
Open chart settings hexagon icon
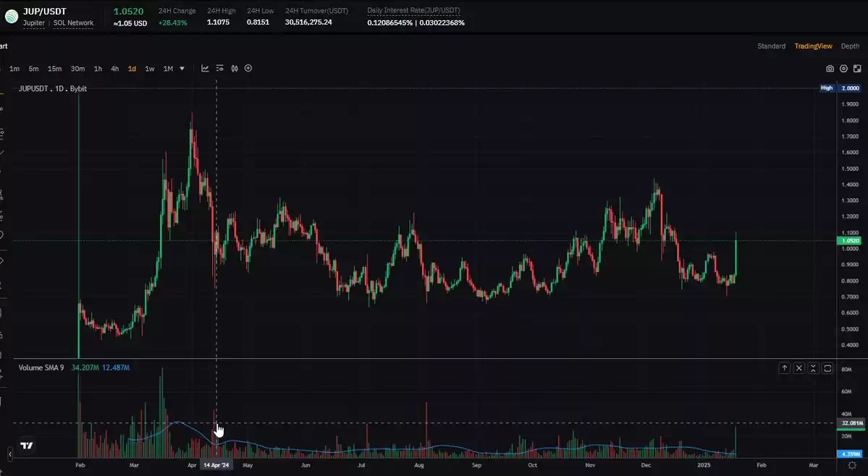pyautogui.click(x=843, y=69)
